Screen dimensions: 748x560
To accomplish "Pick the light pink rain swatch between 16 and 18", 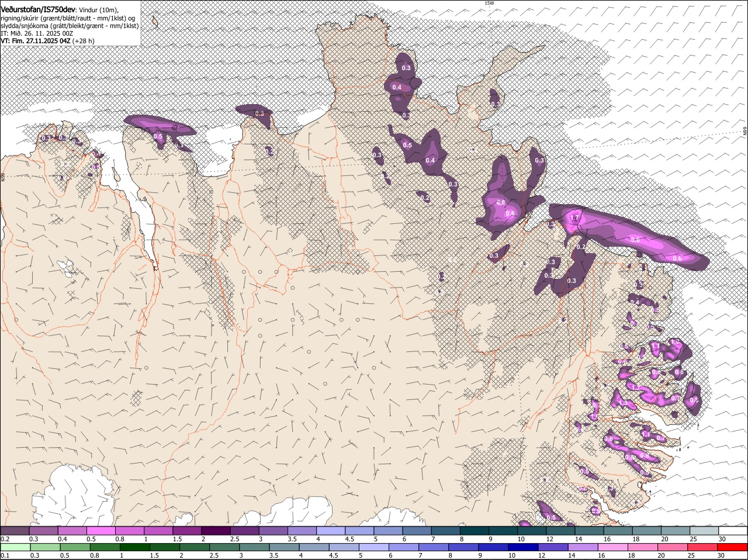I will [613, 547].
